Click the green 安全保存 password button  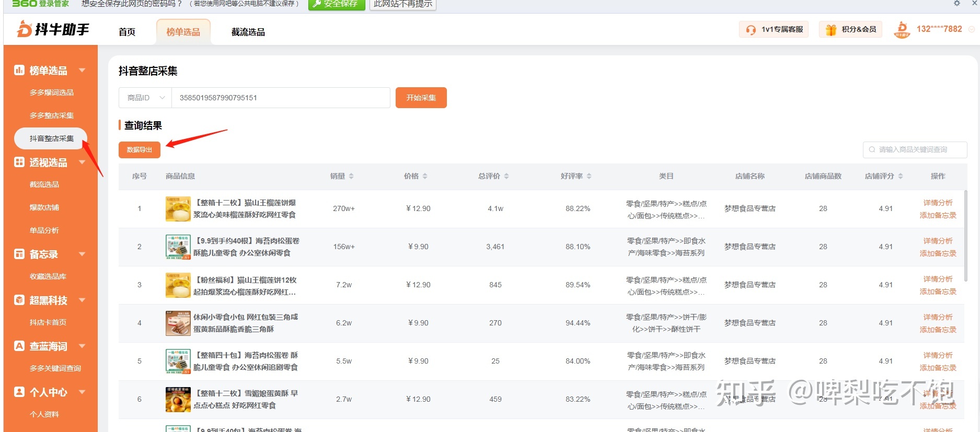[337, 4]
